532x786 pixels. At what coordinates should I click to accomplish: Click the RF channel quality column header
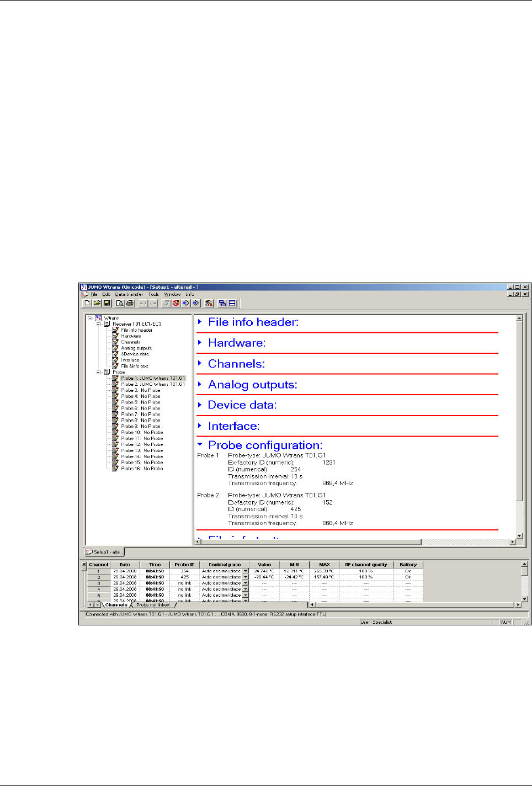pos(366,565)
